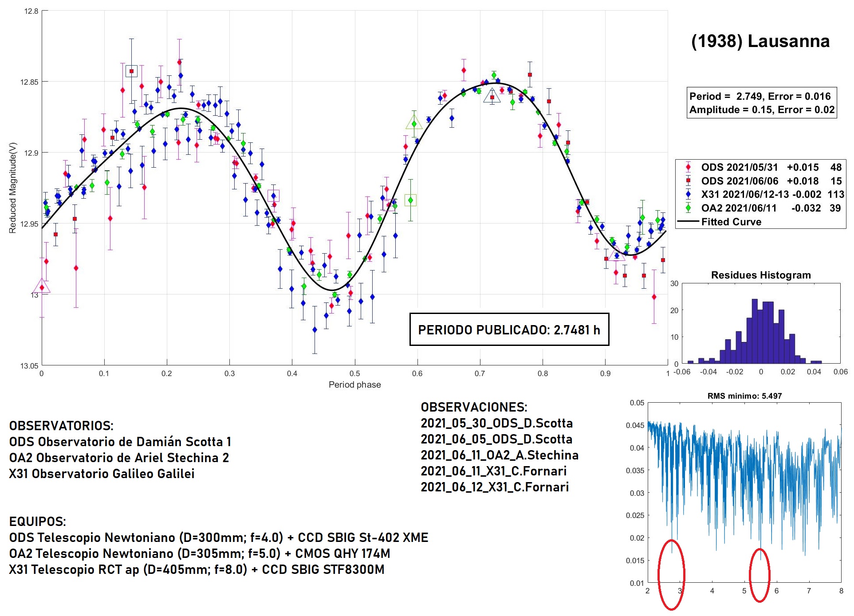Click the green triangle-marked point near phase 0.6
This screenshot has height=616, width=854.
click(x=414, y=123)
